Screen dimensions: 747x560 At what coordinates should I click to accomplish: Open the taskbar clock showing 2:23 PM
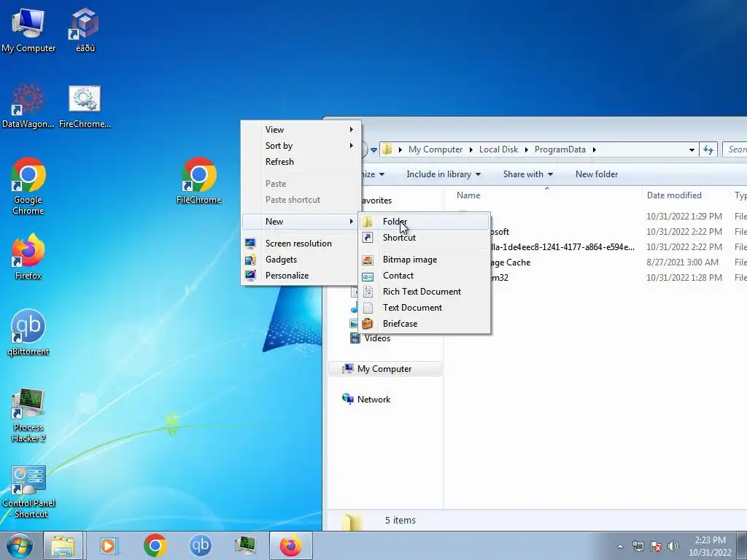pyautogui.click(x=710, y=546)
